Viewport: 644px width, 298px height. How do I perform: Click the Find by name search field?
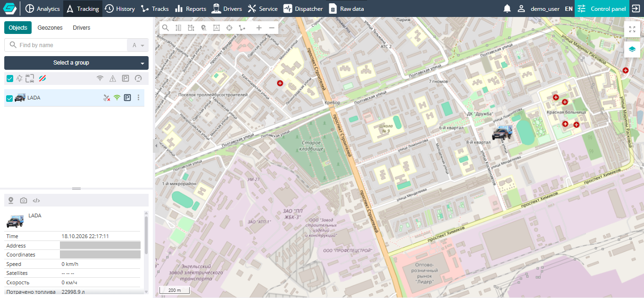[x=66, y=45]
